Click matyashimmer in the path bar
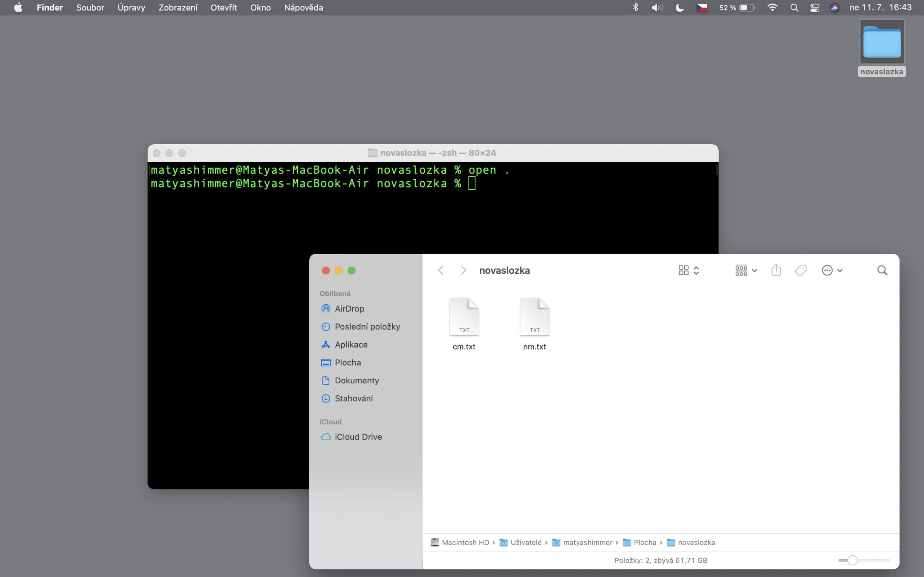The height and width of the screenshot is (577, 924). point(587,542)
